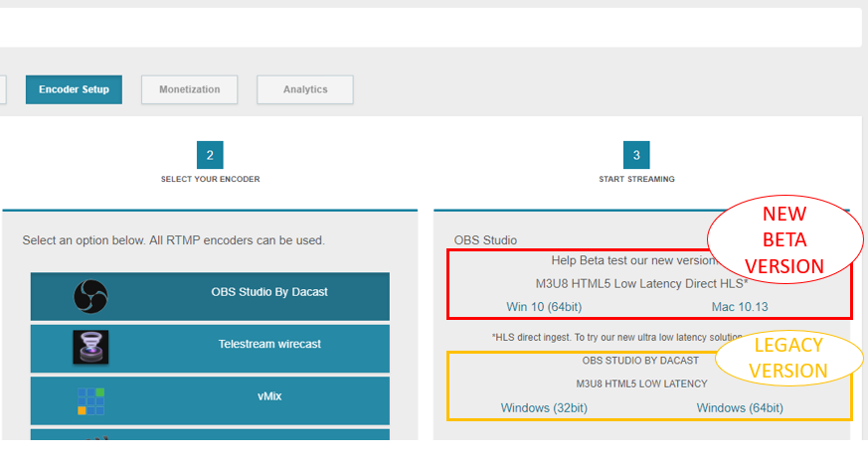Open the Encoder Setup tab

tap(74, 89)
